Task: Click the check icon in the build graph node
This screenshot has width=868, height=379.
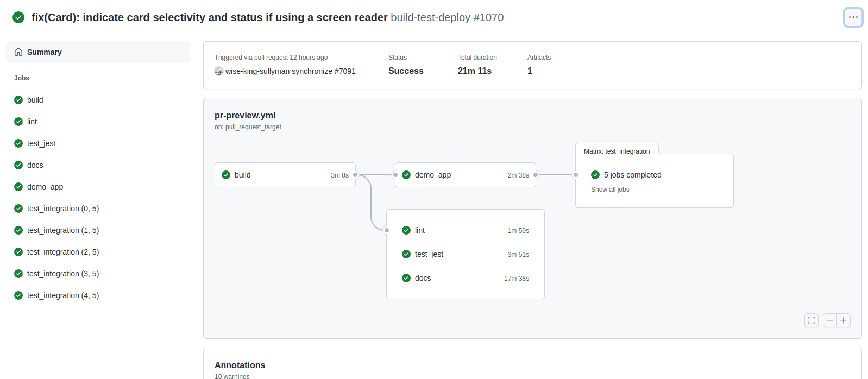Action: [x=226, y=175]
